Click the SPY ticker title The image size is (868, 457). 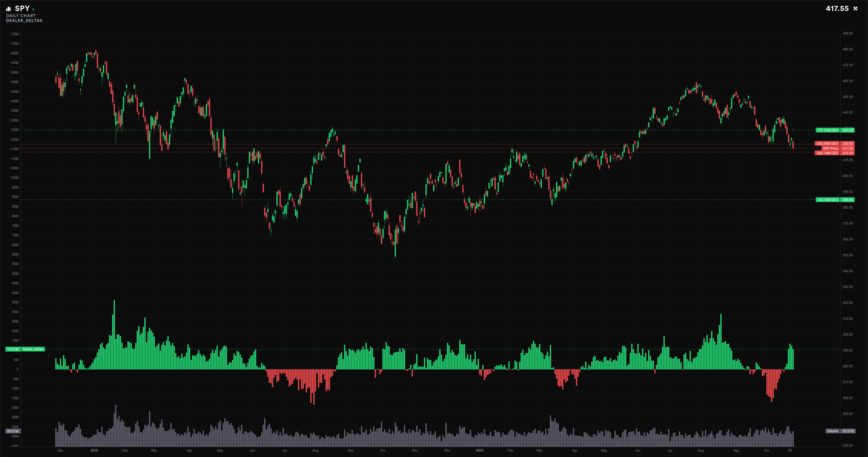pos(22,8)
